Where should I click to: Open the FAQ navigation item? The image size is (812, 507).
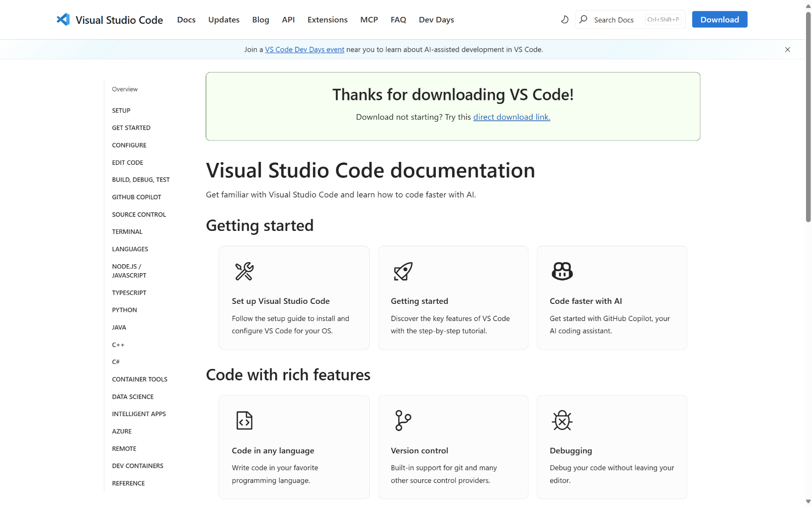[x=399, y=20]
